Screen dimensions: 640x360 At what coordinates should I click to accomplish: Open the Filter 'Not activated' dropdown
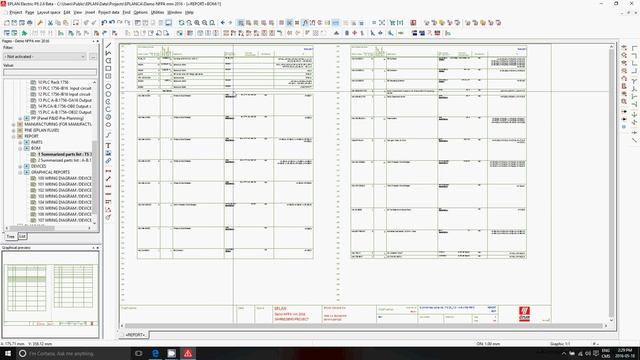click(x=45, y=57)
